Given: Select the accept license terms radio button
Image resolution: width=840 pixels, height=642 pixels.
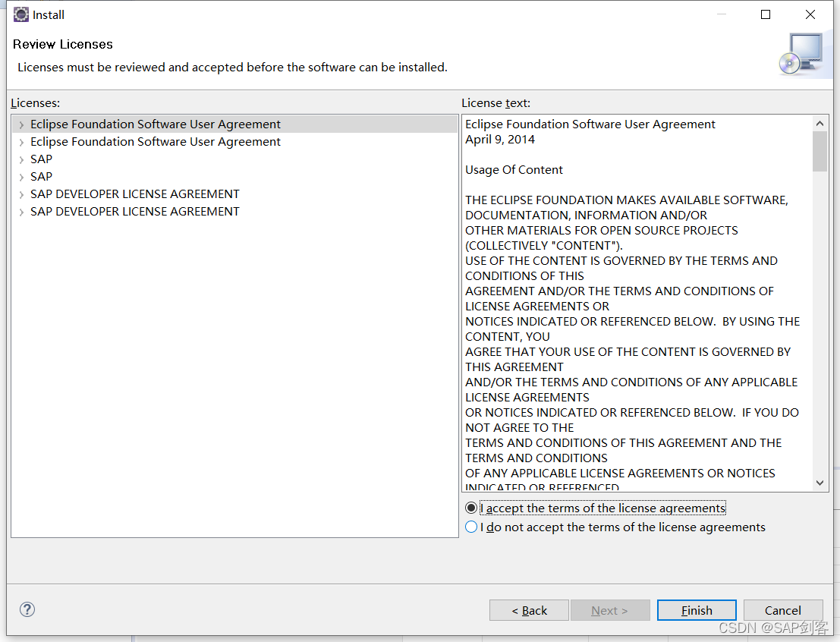Looking at the screenshot, I should pyautogui.click(x=471, y=508).
